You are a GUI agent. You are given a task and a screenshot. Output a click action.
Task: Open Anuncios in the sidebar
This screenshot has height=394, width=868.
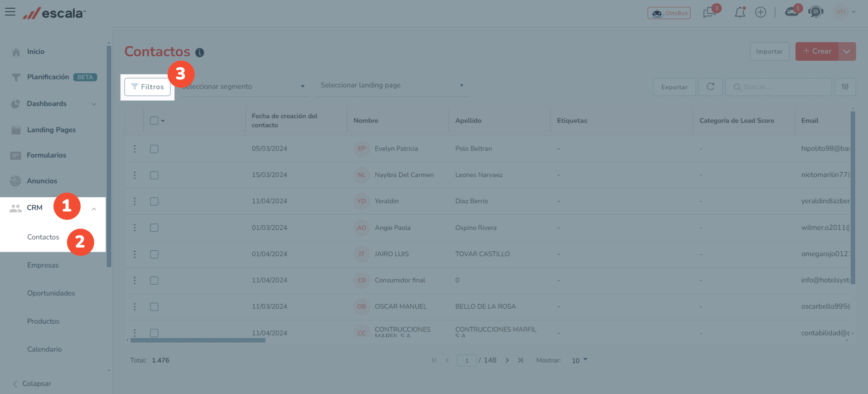point(42,181)
